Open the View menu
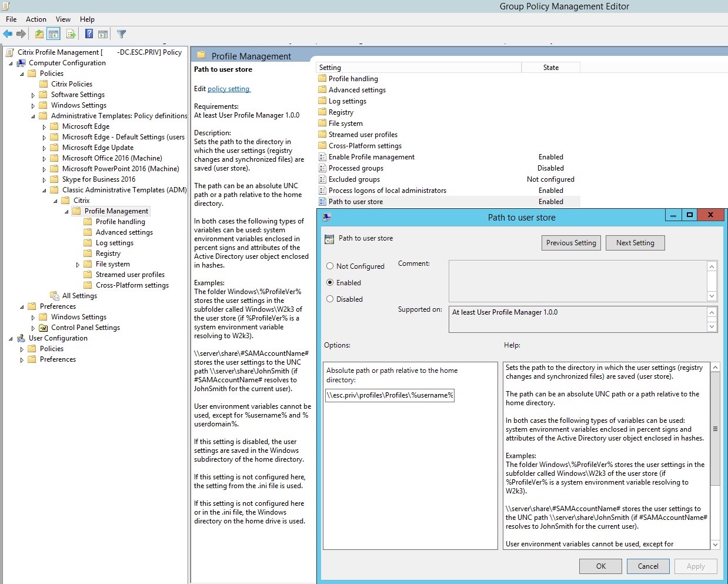728x584 pixels. click(x=63, y=19)
